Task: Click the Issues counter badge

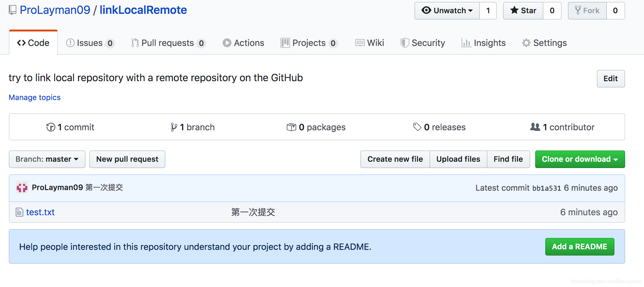Action: [110, 43]
